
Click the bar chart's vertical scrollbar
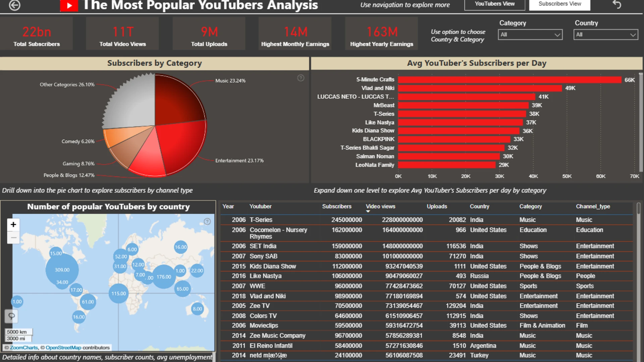pos(641,122)
